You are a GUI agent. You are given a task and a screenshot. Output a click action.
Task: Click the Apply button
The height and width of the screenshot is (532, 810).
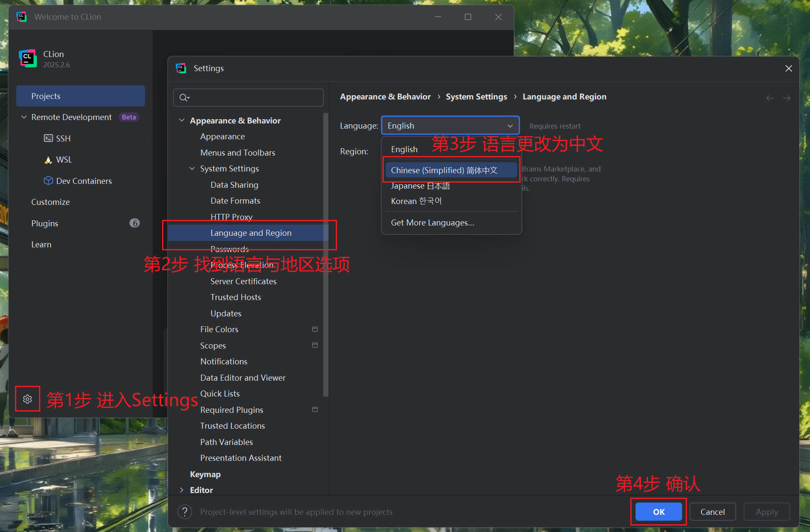pyautogui.click(x=767, y=511)
